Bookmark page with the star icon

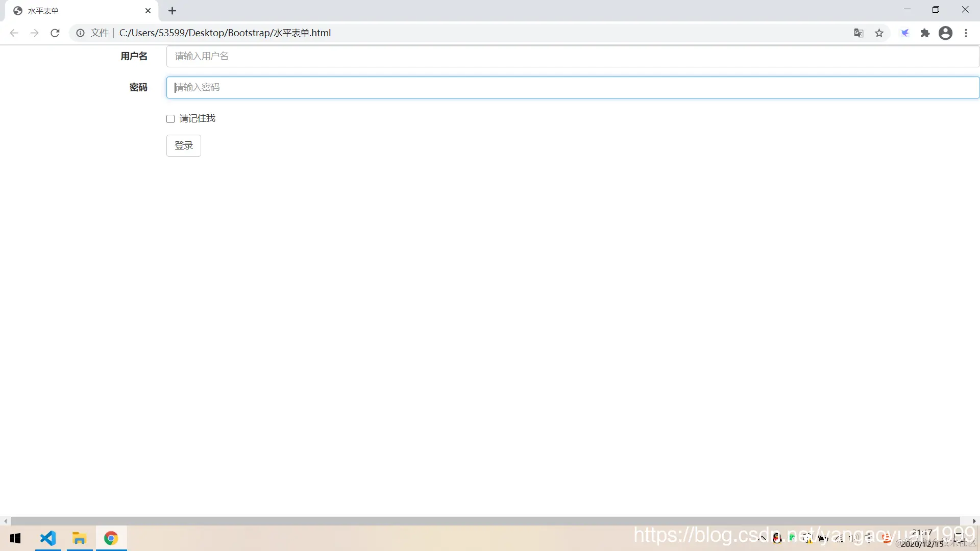click(879, 33)
